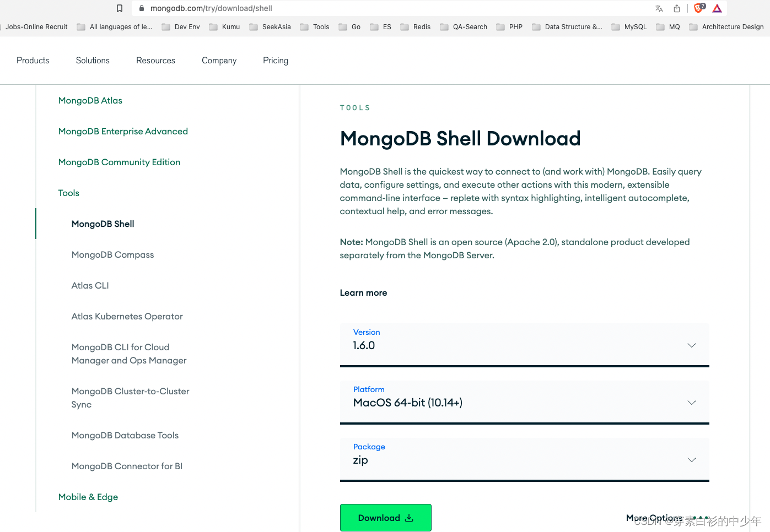This screenshot has width=770, height=532.
Task: Open the page translate icon
Action: click(x=659, y=8)
